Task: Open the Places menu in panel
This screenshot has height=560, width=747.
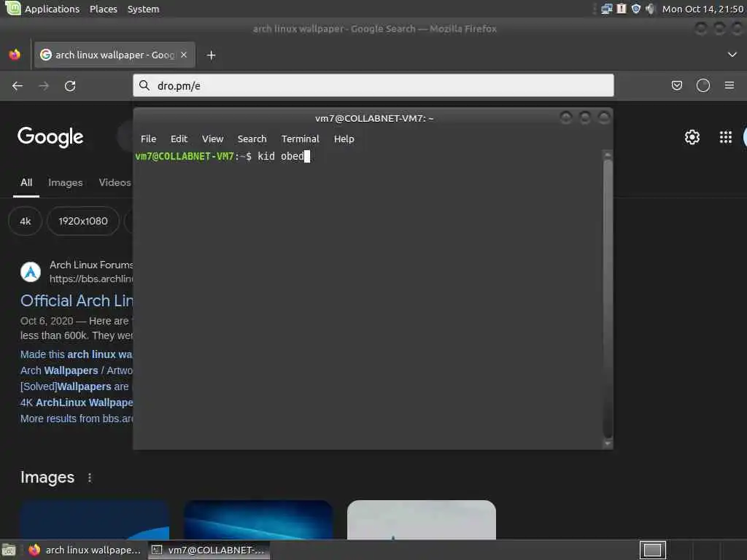Action: pos(104,9)
